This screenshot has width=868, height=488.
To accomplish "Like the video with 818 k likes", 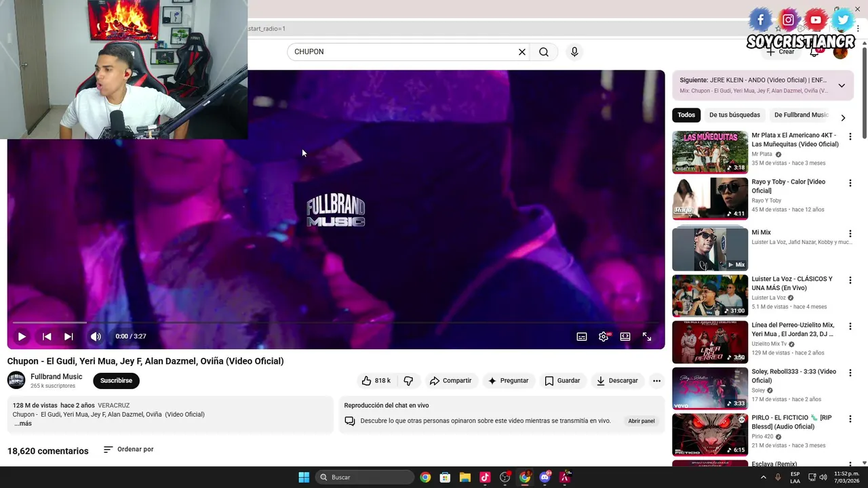I will pyautogui.click(x=376, y=381).
